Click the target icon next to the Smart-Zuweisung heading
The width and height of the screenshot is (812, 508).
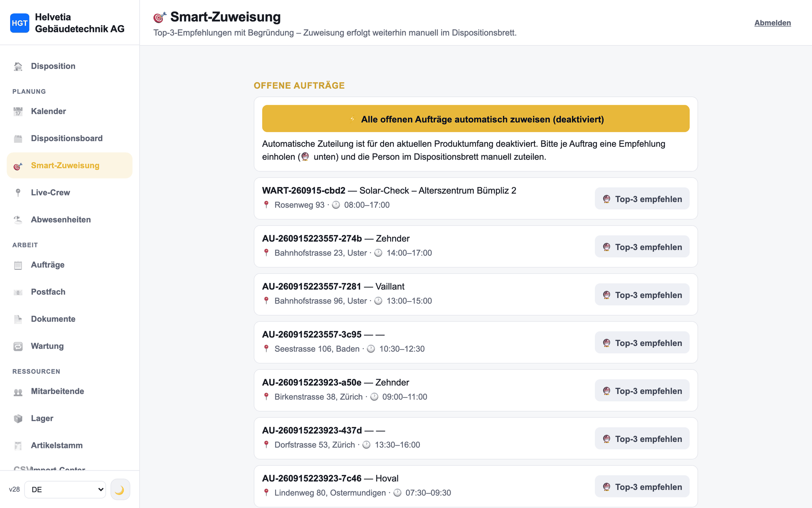click(x=160, y=17)
